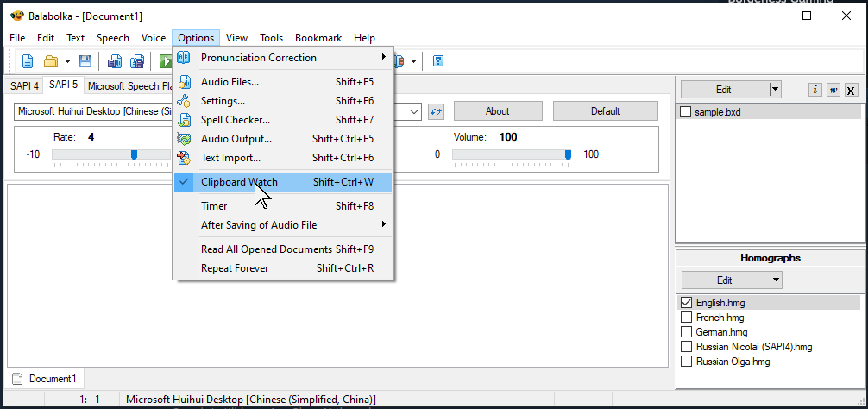Select Repeat Forever menu entry
Viewport: 868px width, 409px height.
[x=283, y=268]
